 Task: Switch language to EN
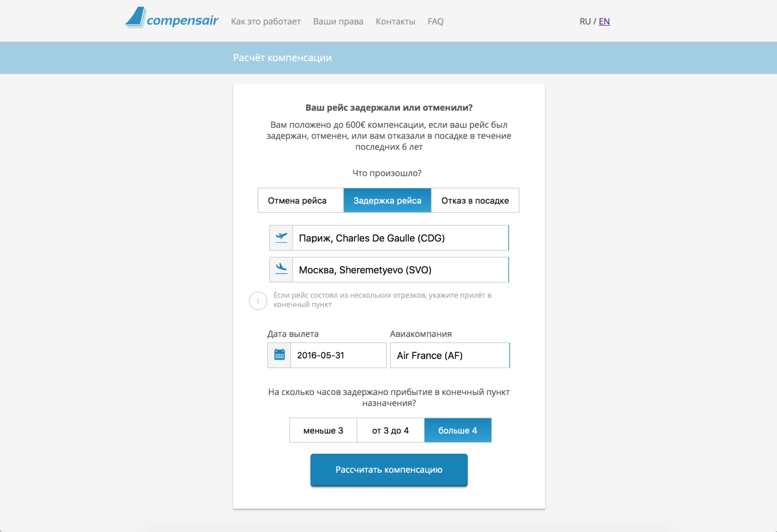(604, 21)
